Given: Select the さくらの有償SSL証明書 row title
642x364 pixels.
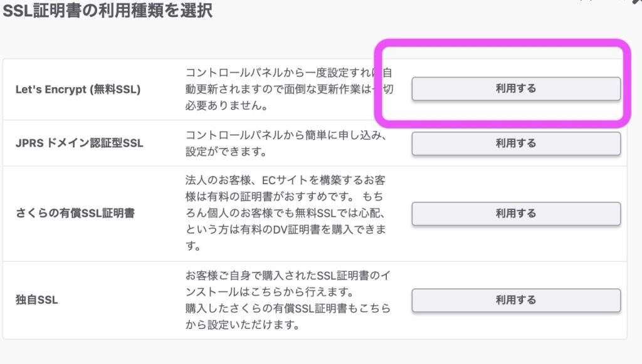Looking at the screenshot, I should point(75,213).
